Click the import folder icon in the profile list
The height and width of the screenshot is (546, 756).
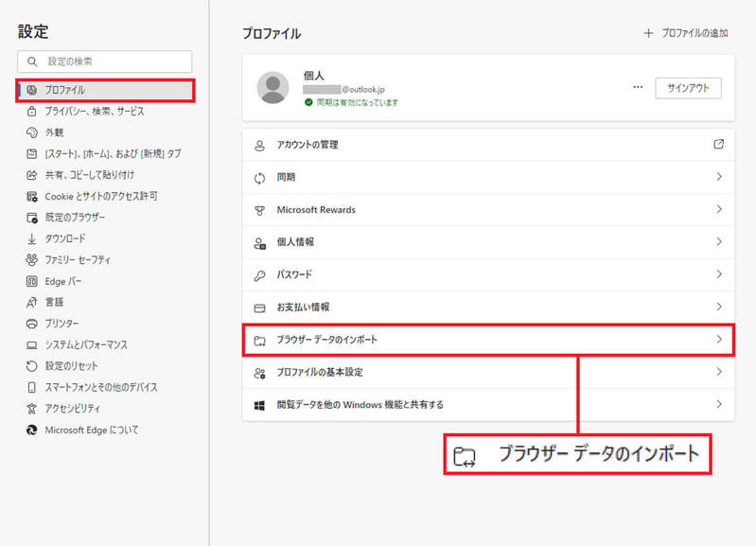pyautogui.click(x=259, y=341)
